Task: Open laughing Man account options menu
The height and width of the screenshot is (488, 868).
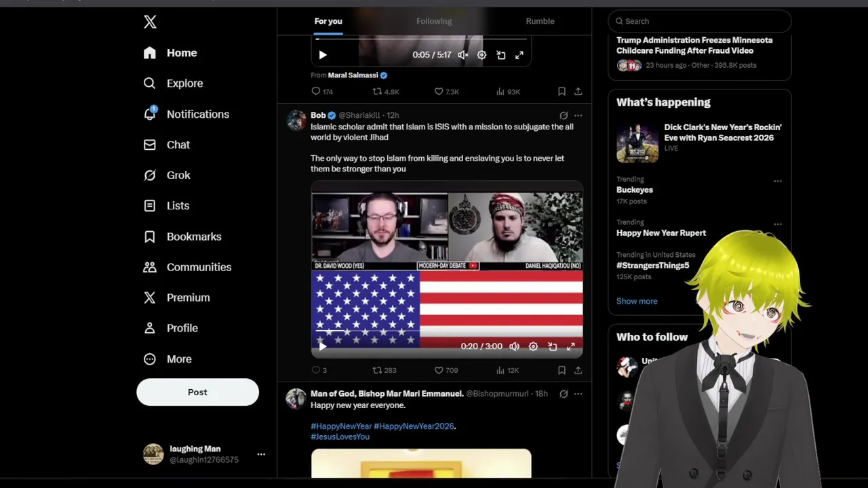Action: pos(261,454)
